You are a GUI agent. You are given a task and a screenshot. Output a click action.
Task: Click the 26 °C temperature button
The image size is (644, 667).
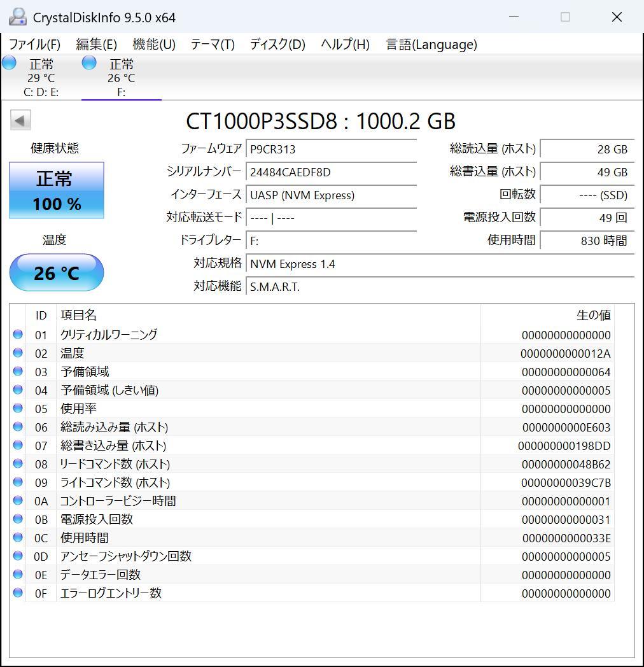coord(57,272)
